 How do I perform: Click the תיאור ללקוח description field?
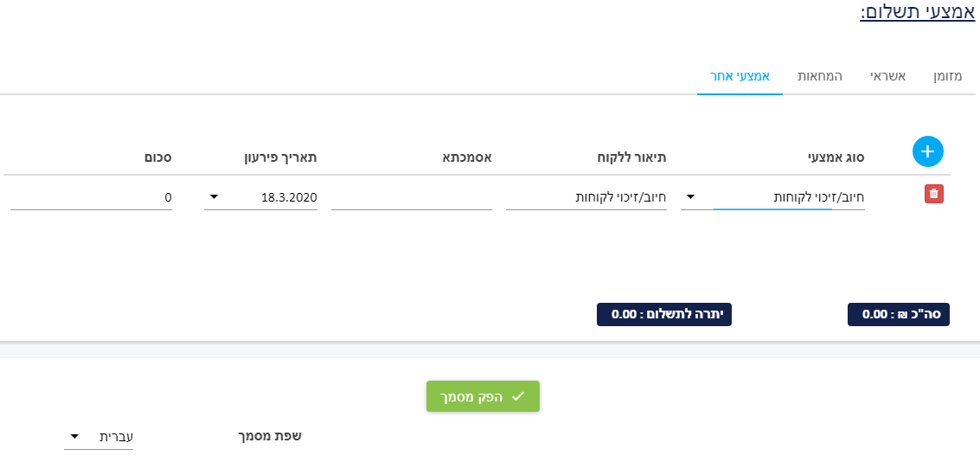click(x=586, y=197)
